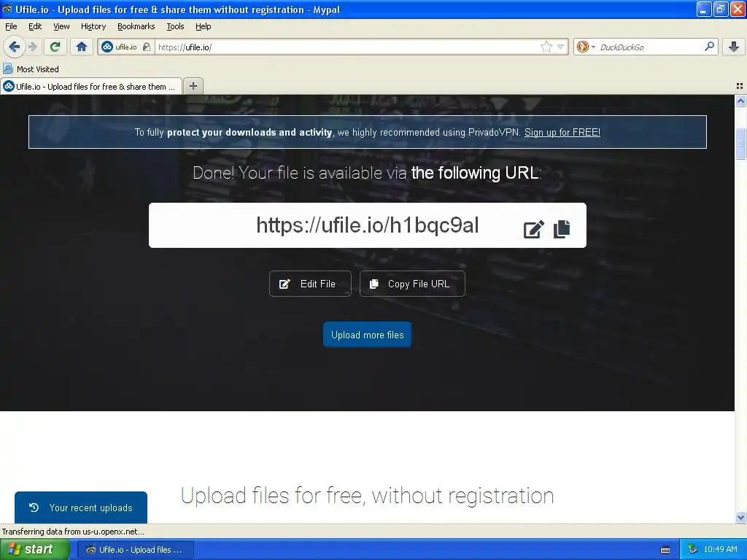This screenshot has height=560, width=747.
Task: Open the History menu
Action: (93, 26)
